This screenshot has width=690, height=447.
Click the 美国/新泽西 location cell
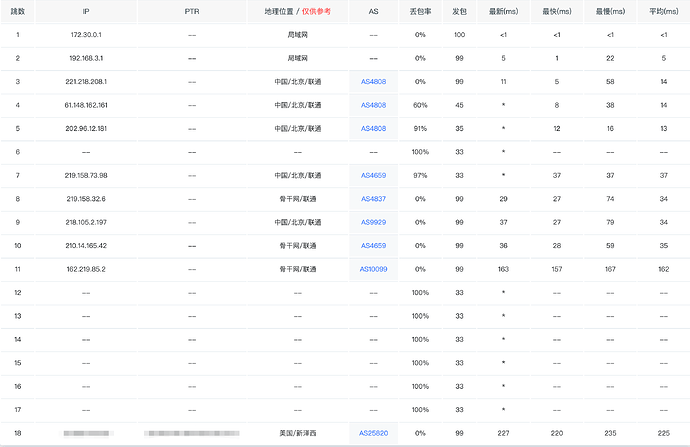[297, 433]
